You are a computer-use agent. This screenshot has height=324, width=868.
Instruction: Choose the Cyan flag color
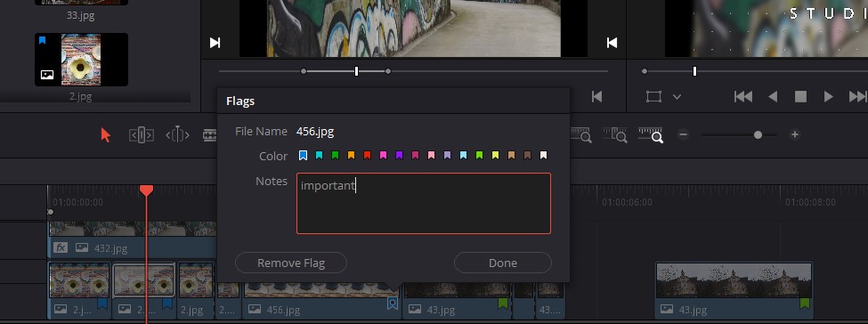tap(319, 156)
